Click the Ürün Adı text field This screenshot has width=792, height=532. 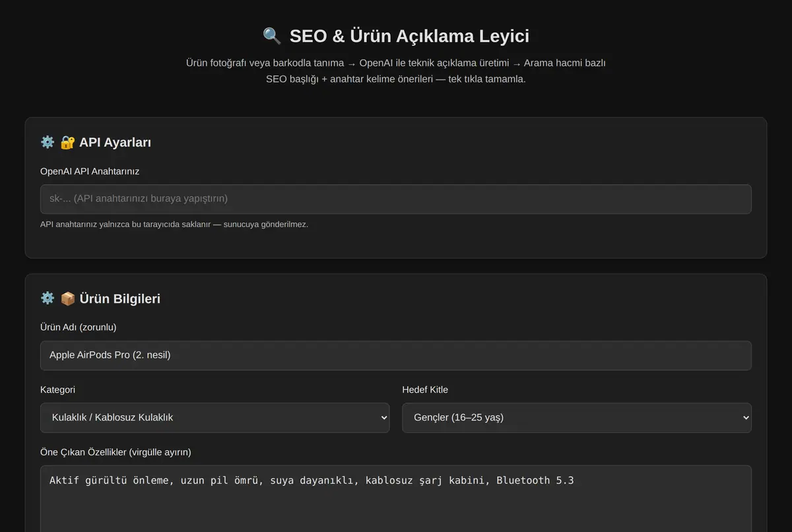(x=396, y=355)
